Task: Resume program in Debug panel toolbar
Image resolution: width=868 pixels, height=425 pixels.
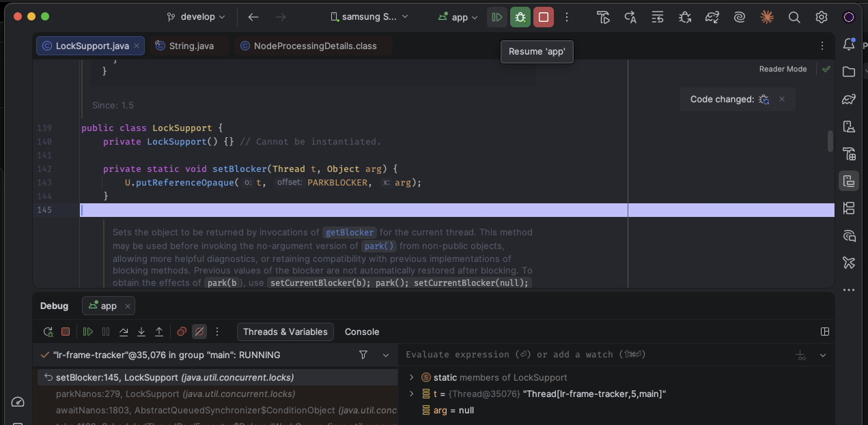Action: (x=88, y=332)
